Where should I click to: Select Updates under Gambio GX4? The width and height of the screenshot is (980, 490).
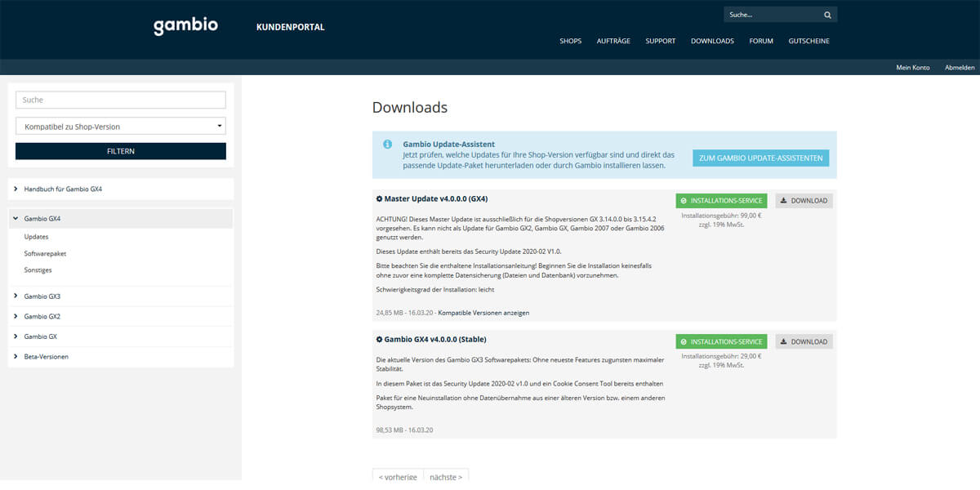pyautogui.click(x=36, y=237)
